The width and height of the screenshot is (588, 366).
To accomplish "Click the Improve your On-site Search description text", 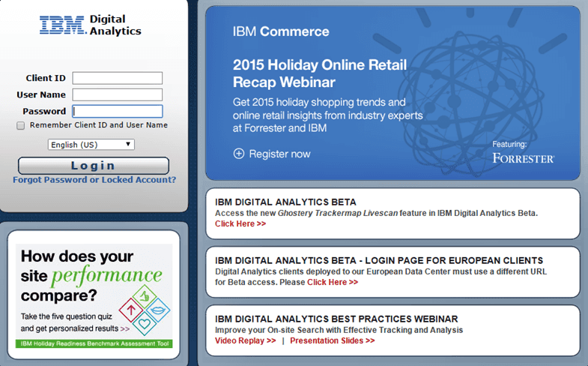I will [x=339, y=330].
